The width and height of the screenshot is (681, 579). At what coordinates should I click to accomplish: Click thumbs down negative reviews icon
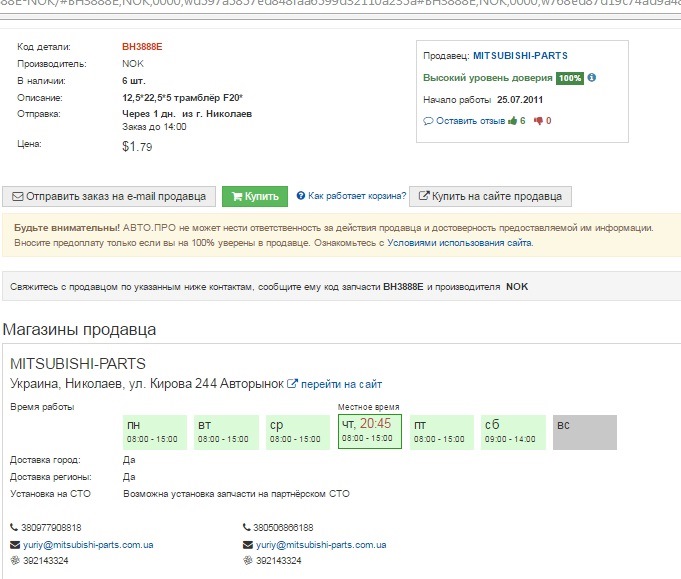539,121
